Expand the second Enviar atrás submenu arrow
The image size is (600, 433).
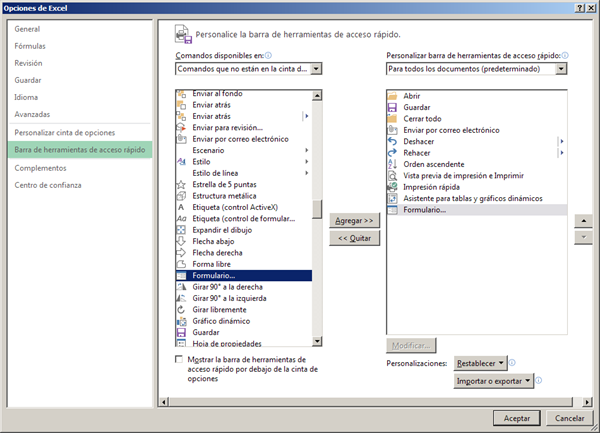pyautogui.click(x=306, y=116)
